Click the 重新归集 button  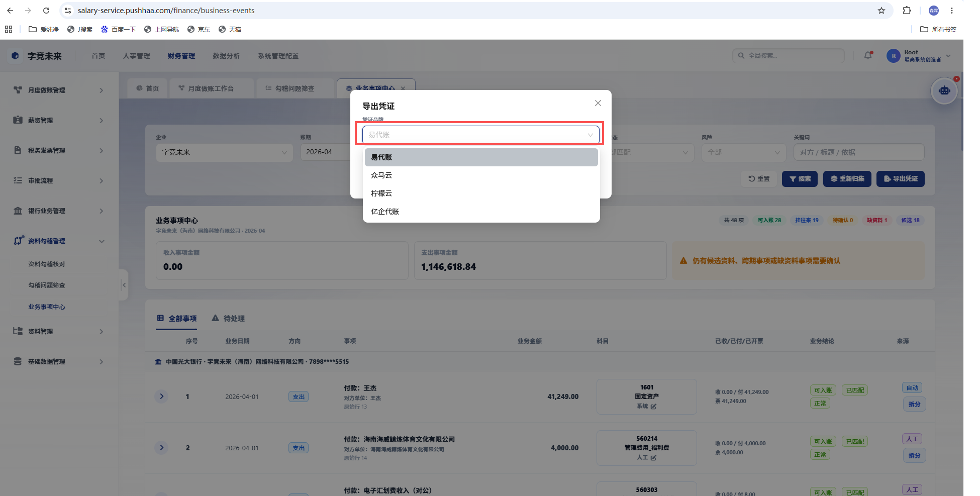tap(847, 179)
